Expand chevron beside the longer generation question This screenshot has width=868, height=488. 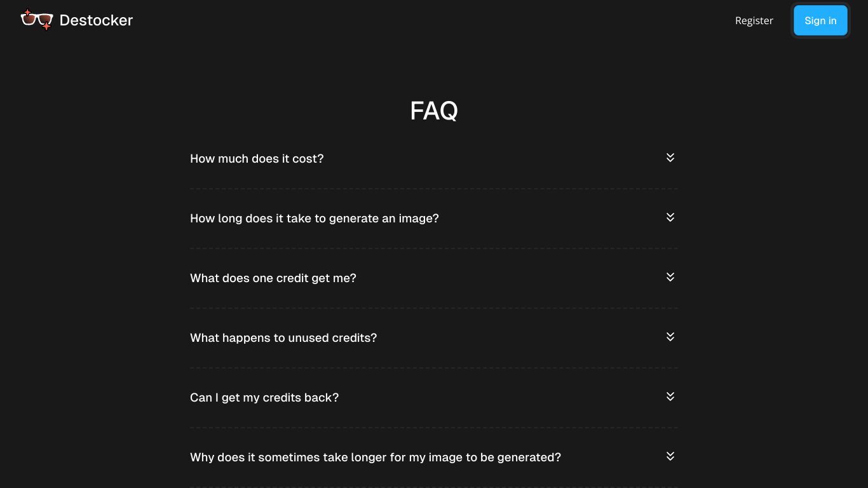[x=670, y=456]
